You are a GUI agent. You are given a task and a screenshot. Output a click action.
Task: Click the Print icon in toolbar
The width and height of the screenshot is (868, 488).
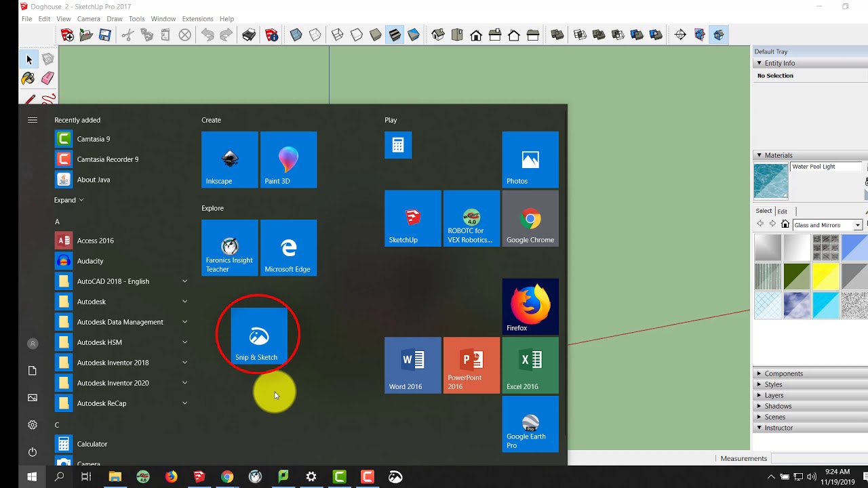coord(249,35)
